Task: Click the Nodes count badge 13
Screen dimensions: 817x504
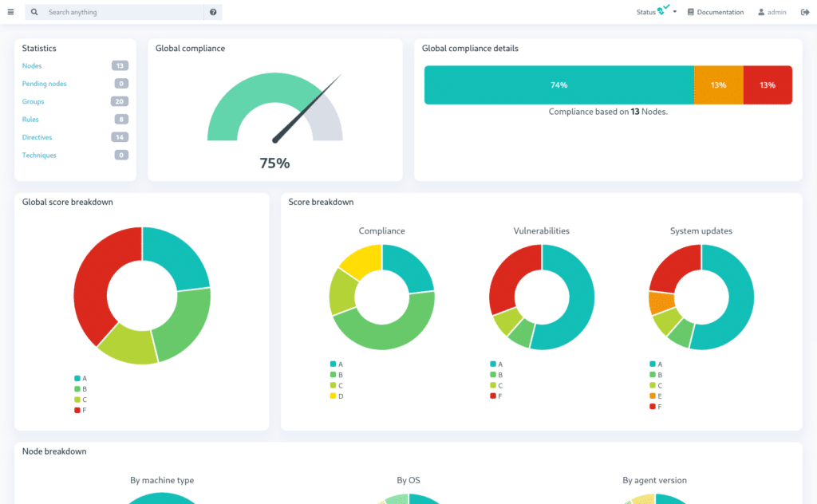Action: tap(120, 65)
